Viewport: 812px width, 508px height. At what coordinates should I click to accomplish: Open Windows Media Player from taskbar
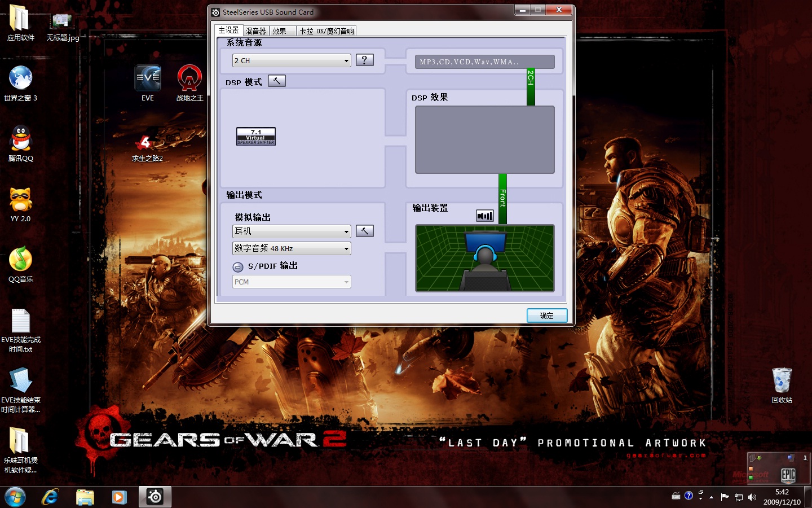click(119, 497)
